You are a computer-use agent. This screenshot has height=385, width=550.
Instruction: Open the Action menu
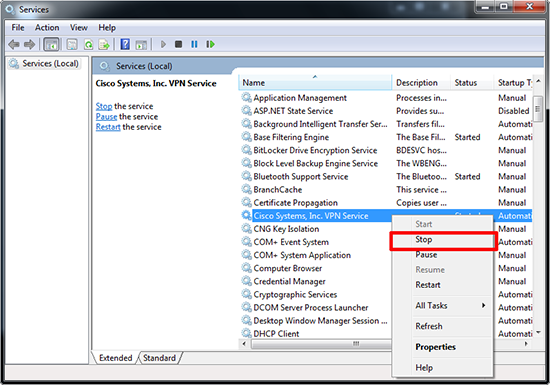[x=47, y=27]
